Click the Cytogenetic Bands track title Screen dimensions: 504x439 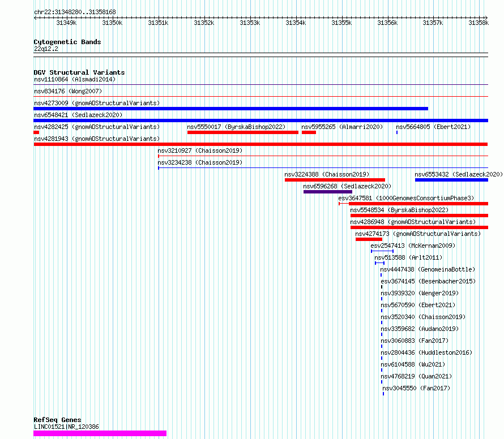coord(67,42)
